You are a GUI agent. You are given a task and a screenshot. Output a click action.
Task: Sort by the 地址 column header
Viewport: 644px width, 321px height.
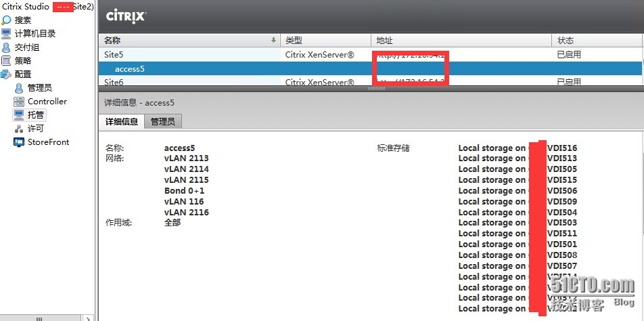tap(461, 40)
